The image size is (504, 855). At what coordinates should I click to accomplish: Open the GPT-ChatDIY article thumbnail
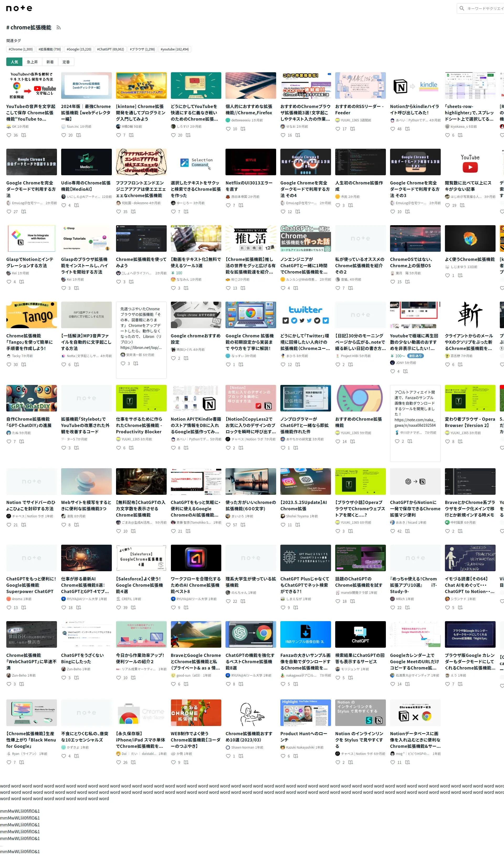click(x=31, y=398)
